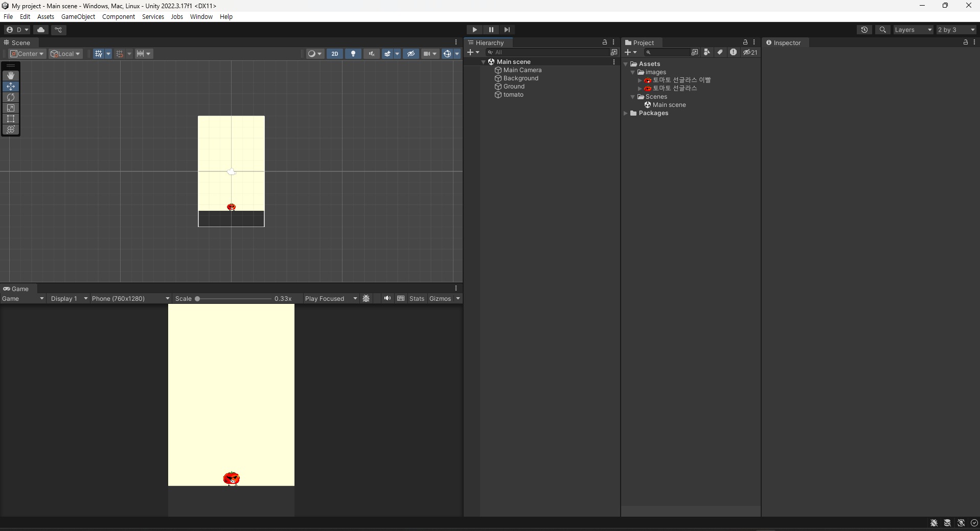Open Scene draw mode dropdown
Screen dimensions: 980x531
pos(315,54)
